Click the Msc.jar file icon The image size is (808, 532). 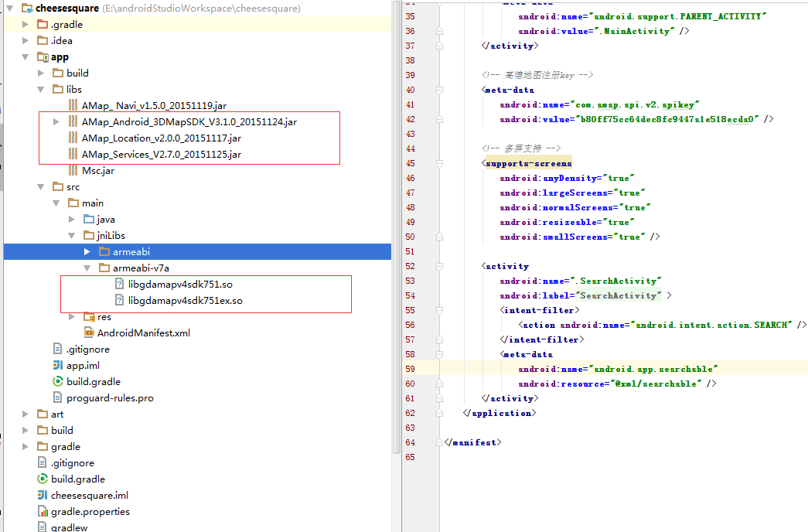73,171
